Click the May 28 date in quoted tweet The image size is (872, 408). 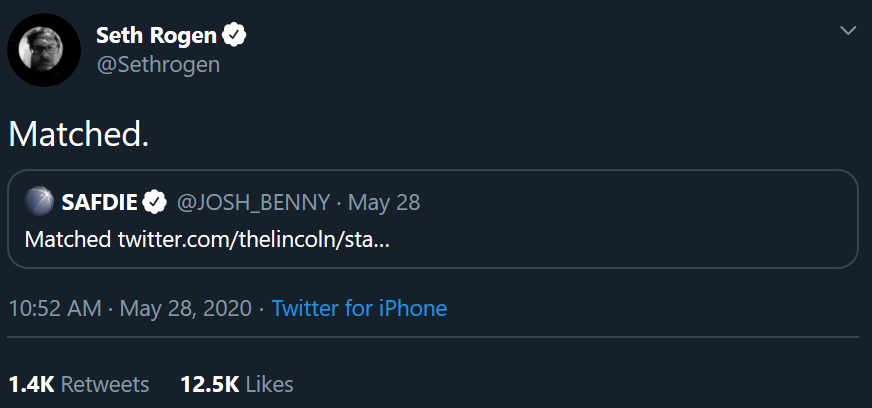point(385,202)
